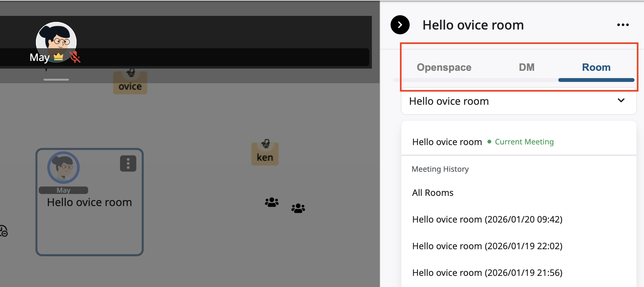Select All Rooms from meeting history
The height and width of the screenshot is (287, 644).
433,193
